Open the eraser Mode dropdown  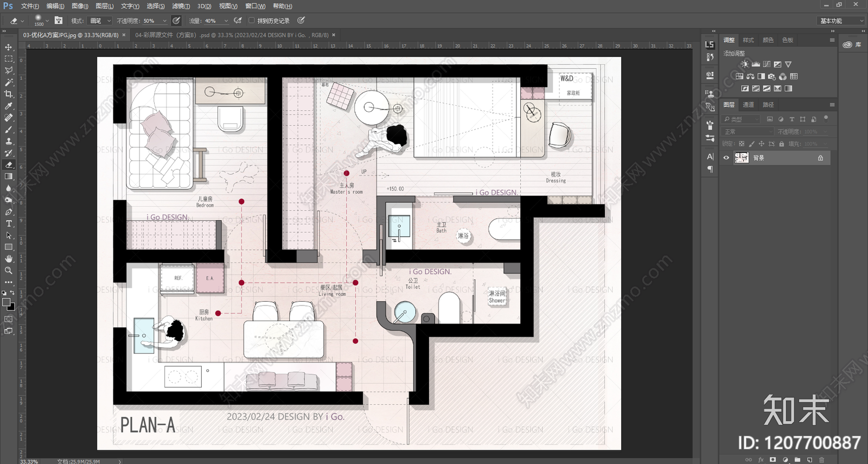click(100, 21)
